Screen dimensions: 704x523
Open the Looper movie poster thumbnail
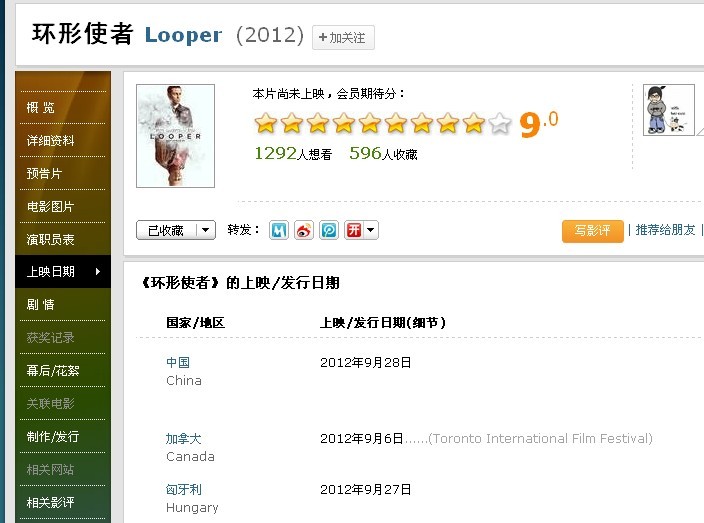point(176,136)
